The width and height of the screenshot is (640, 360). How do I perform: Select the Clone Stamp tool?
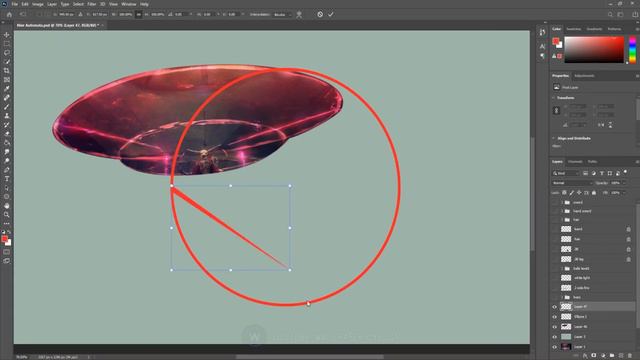(x=7, y=116)
